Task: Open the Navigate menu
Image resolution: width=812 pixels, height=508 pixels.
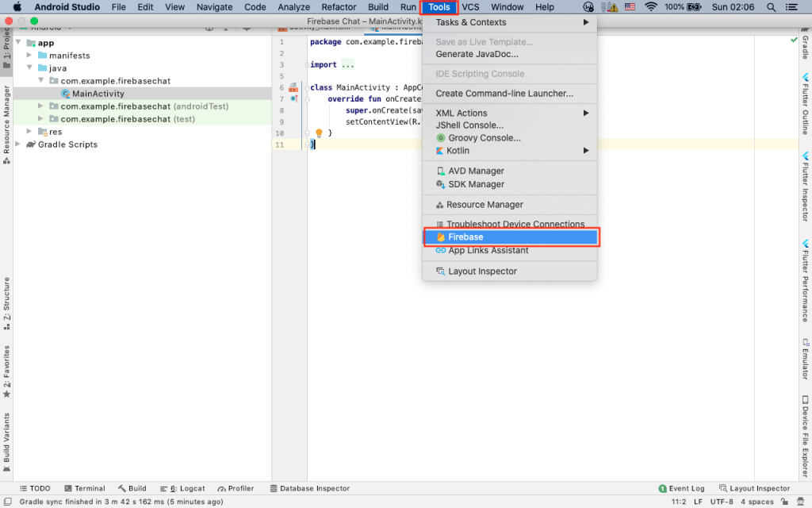Action: 214,6
